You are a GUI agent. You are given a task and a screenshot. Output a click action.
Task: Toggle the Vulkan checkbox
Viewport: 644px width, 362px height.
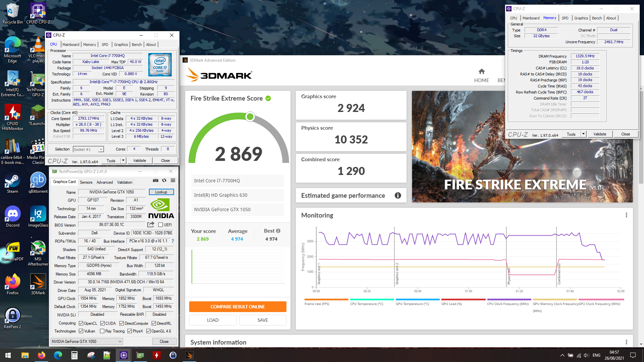click(81, 331)
